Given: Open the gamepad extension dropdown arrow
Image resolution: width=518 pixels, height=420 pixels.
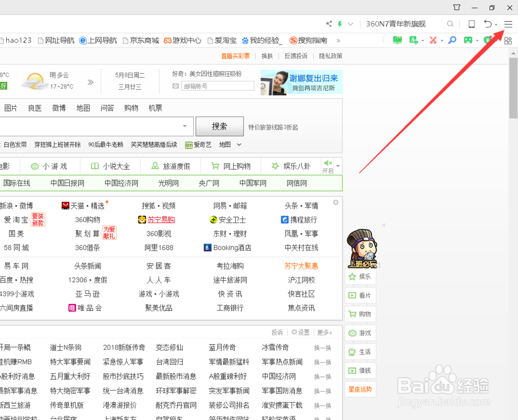Looking at the screenshot, I should [x=477, y=41].
